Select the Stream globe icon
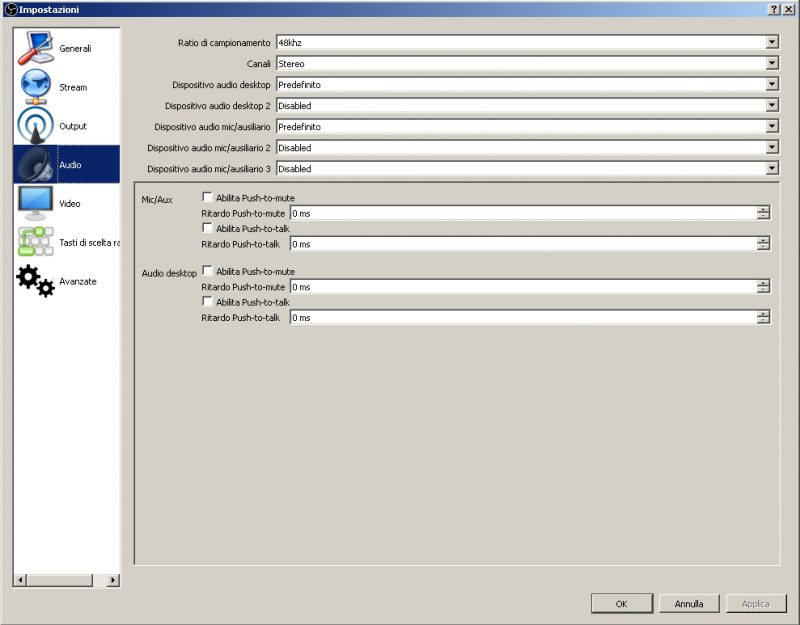Image resolution: width=800 pixels, height=625 pixels. pos(36,87)
